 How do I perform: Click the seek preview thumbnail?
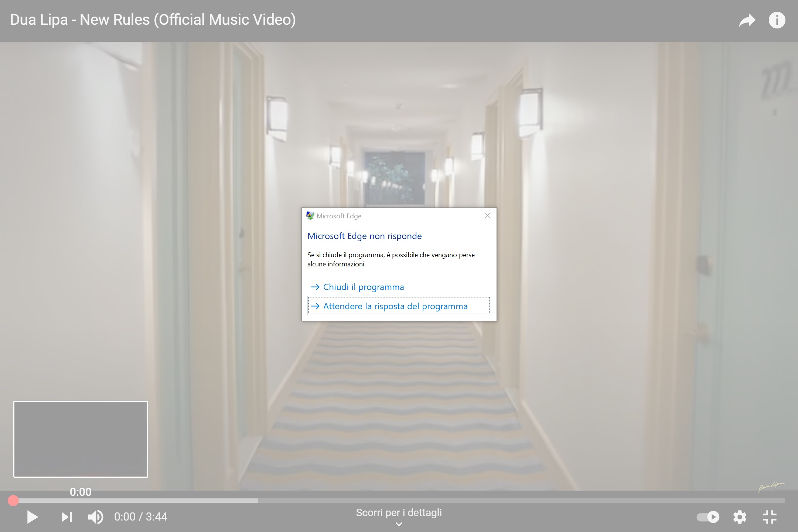coord(81,439)
